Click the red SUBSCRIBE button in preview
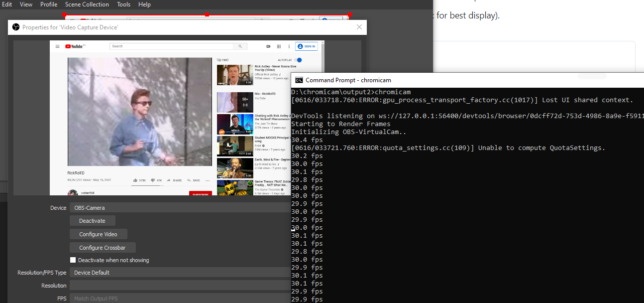The width and height of the screenshot is (644, 303). [201, 193]
